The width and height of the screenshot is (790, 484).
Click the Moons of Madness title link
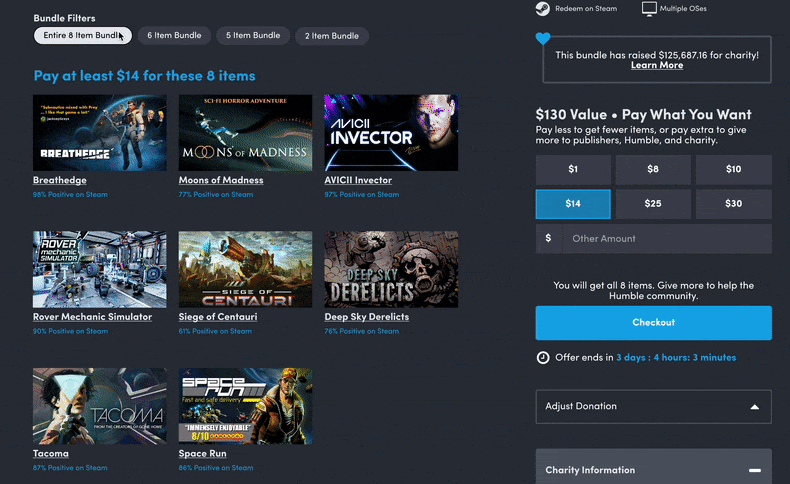point(221,180)
